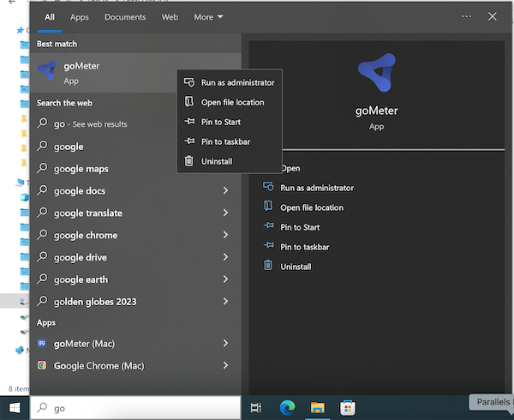Click the Google Chrome (Mac) icon
This screenshot has width=514, height=420.
42,365
